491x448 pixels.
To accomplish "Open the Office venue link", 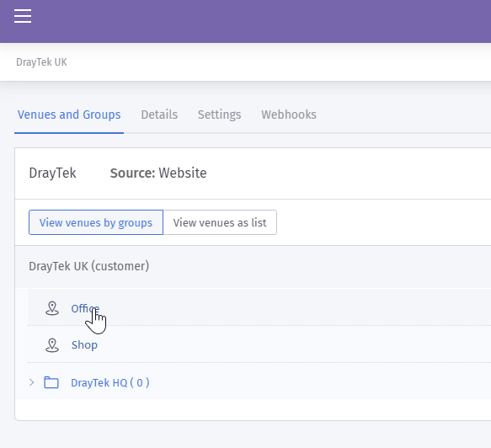I will click(85, 308).
